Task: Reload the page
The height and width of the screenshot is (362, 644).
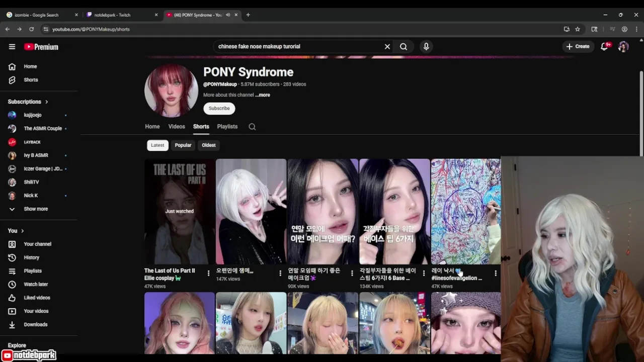Action: (31, 29)
